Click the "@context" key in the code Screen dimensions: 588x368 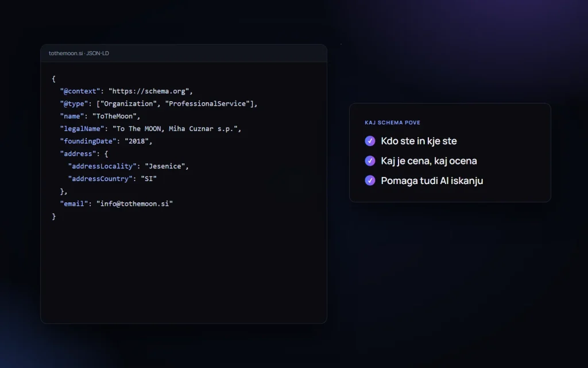click(80, 91)
